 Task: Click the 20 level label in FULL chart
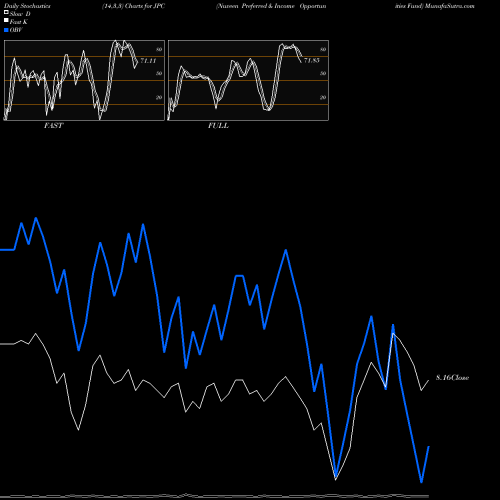point(323,97)
